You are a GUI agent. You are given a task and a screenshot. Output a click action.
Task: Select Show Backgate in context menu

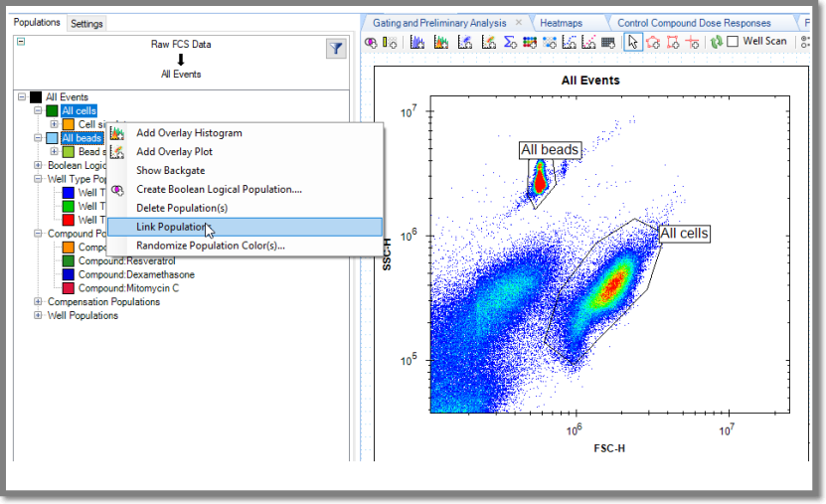[245, 171]
